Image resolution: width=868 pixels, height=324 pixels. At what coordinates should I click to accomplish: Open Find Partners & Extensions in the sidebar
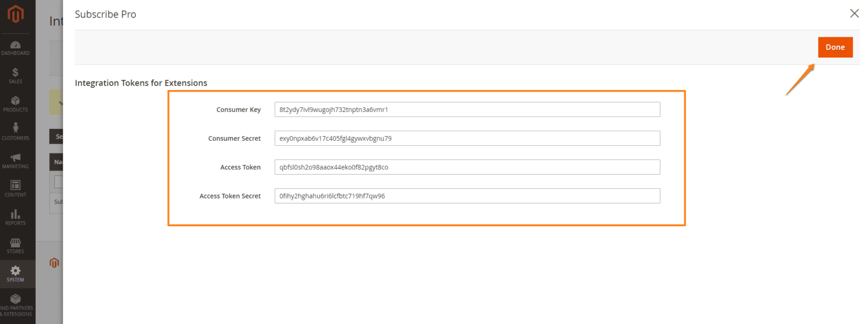(x=15, y=304)
